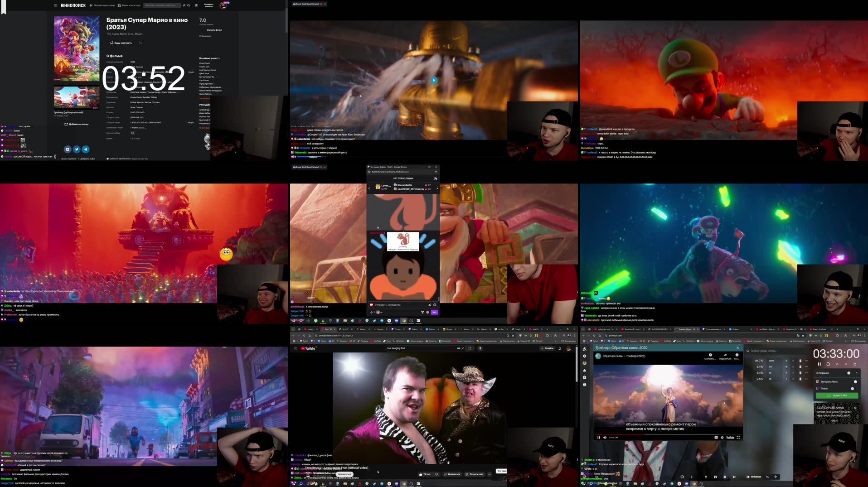Open the Super Mario movie poster
The height and width of the screenshot is (487, 868).
[x=77, y=49]
